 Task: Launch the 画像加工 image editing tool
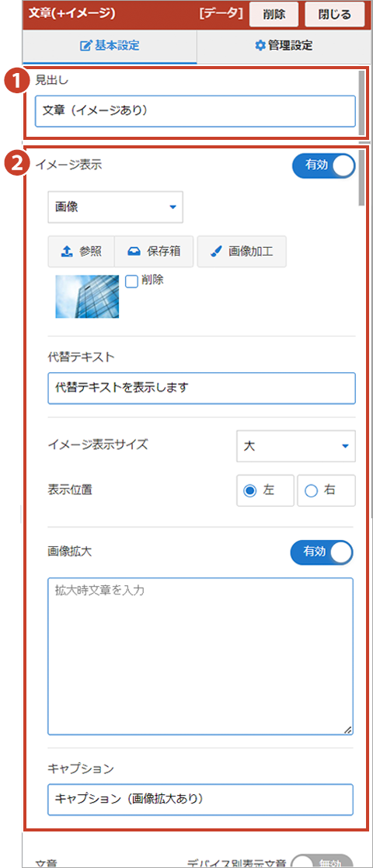242,251
